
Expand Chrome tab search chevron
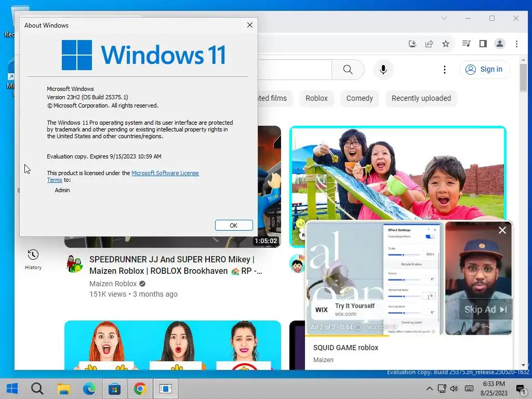[x=444, y=18]
